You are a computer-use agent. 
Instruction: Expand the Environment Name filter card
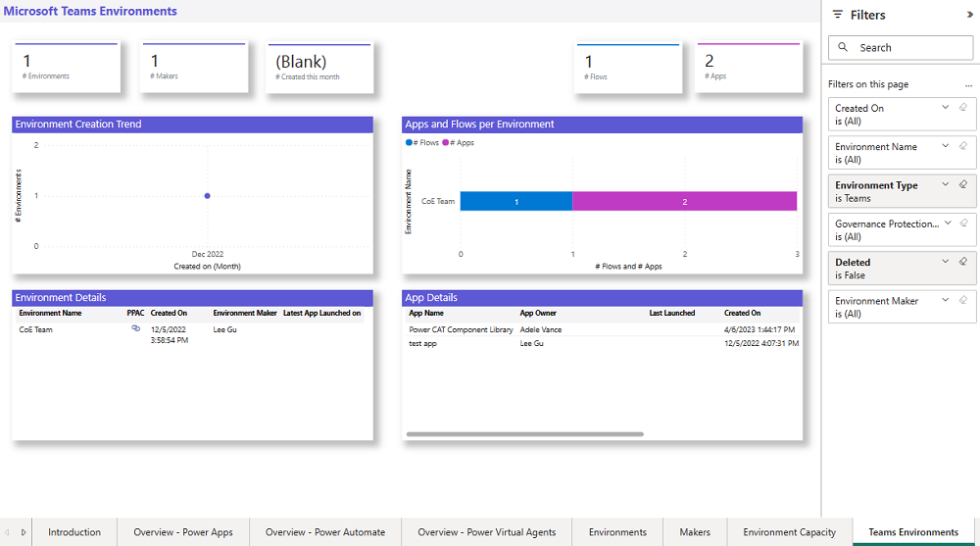click(x=945, y=146)
